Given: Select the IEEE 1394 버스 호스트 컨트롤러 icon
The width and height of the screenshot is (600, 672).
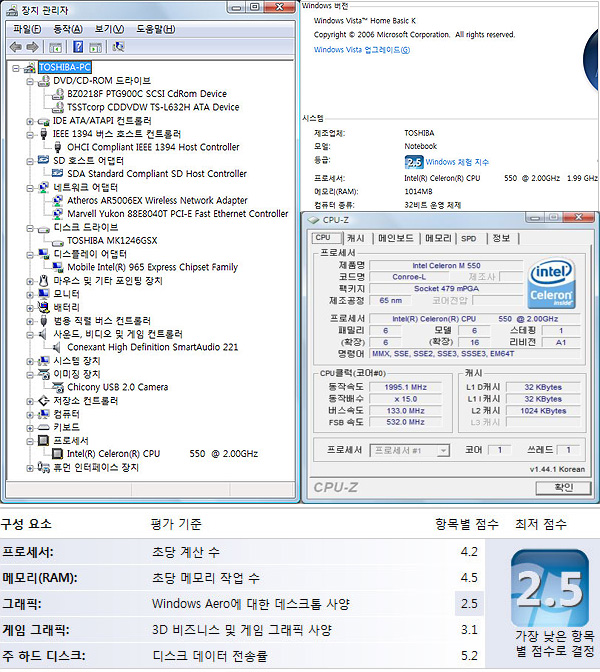Looking at the screenshot, I should 44,134.
